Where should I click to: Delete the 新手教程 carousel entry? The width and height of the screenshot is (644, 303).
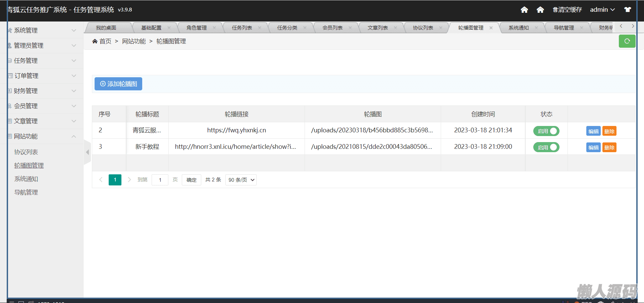point(609,147)
